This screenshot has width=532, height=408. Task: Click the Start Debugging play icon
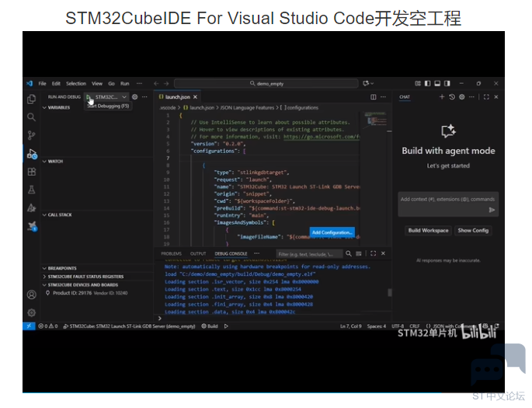coord(89,97)
